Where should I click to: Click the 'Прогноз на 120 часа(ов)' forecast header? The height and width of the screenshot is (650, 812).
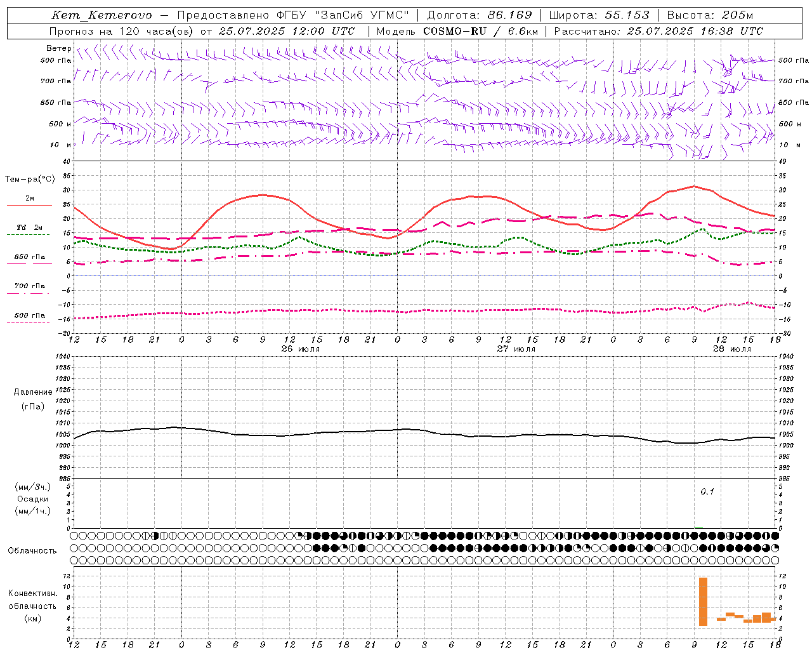[x=122, y=31]
